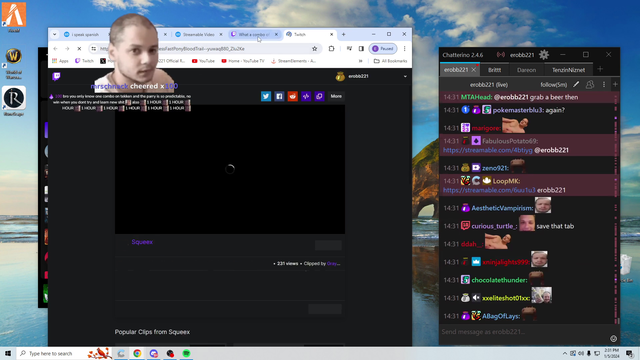Open Chatterino settings gear icon
This screenshot has height=360, width=640.
[x=544, y=55]
